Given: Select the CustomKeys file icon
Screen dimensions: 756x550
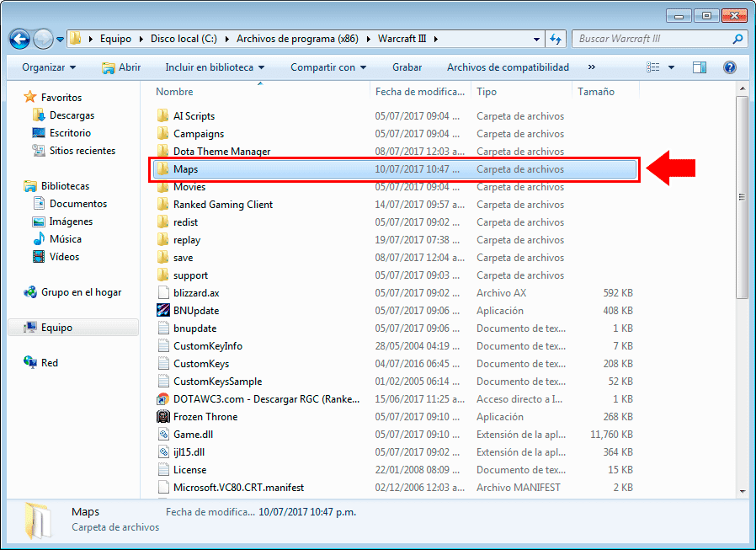Looking at the screenshot, I should tap(163, 364).
